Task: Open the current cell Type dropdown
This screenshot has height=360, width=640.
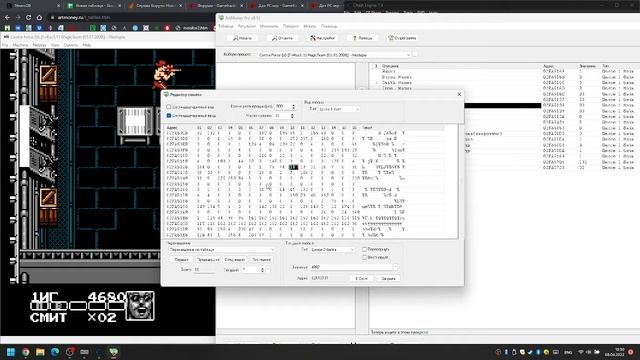Action: point(332,249)
